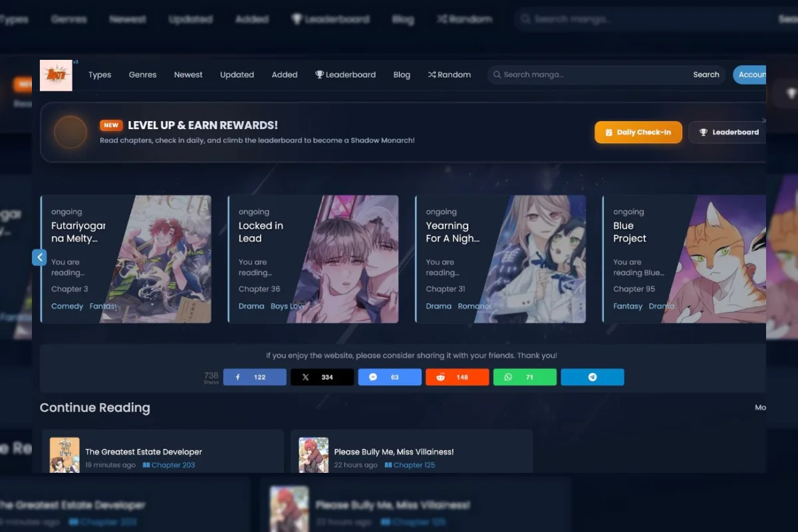Open the site logo home link
Image resolution: width=798 pixels, height=532 pixels.
(x=56, y=75)
